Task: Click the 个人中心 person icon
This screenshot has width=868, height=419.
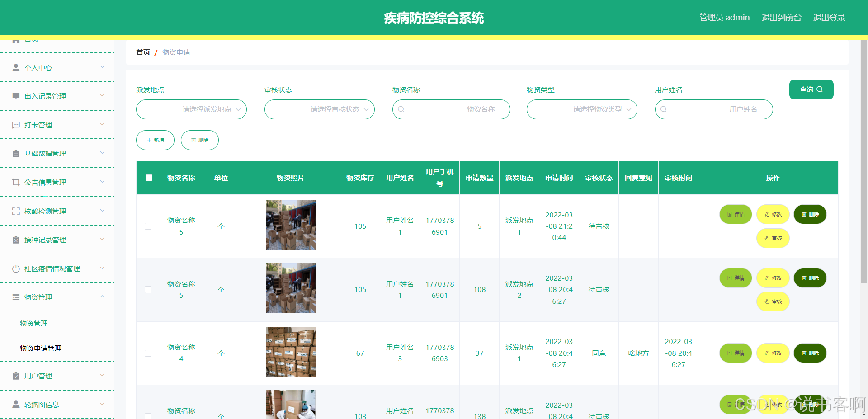Action: tap(16, 67)
